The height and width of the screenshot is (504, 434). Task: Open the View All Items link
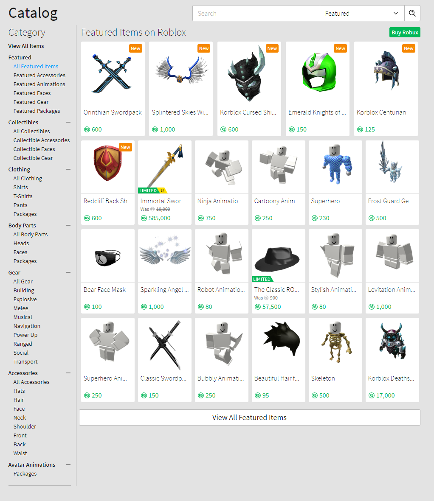pyautogui.click(x=26, y=46)
